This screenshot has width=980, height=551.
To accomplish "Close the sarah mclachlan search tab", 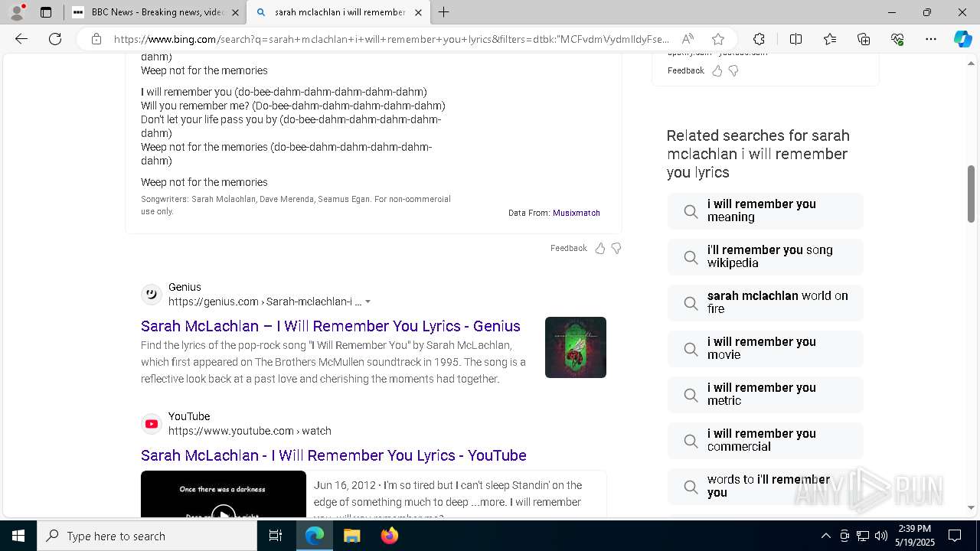I will 418,12.
